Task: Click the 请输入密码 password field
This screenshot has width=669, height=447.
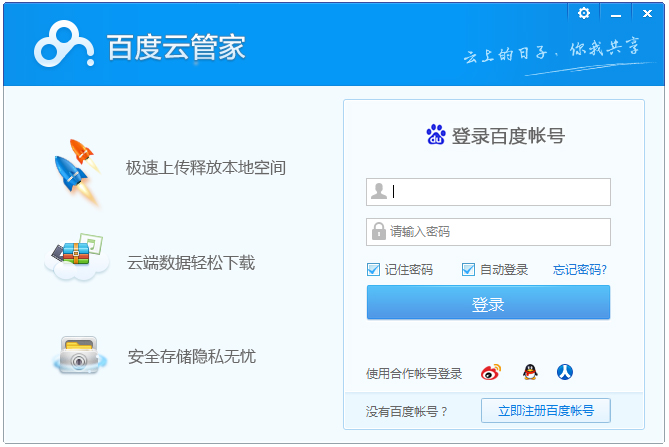Action: pos(498,231)
